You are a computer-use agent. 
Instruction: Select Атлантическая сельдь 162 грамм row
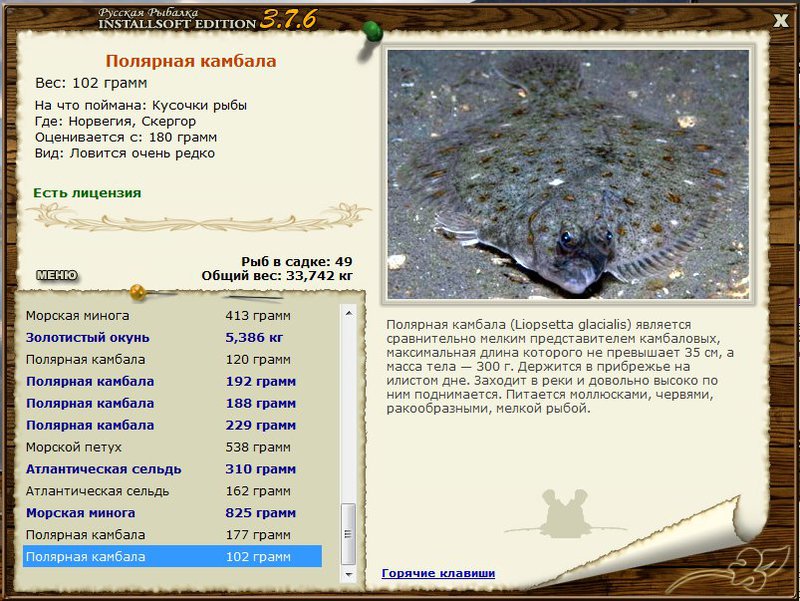tap(172, 491)
